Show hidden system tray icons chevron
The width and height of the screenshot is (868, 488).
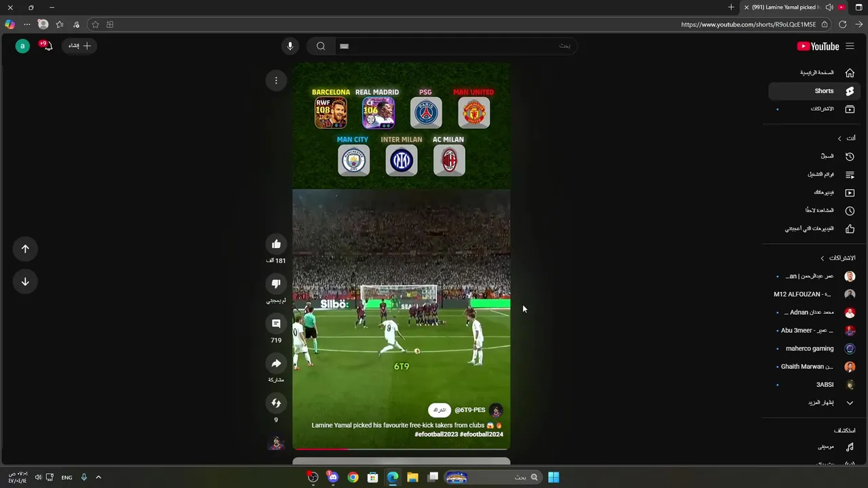pyautogui.click(x=98, y=477)
